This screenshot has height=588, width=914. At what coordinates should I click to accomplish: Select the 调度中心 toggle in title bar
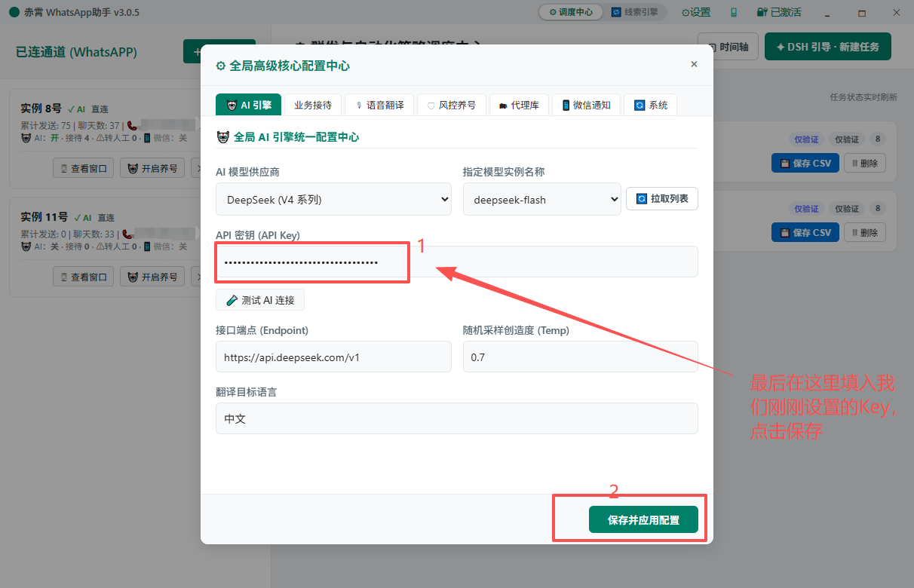(x=570, y=12)
